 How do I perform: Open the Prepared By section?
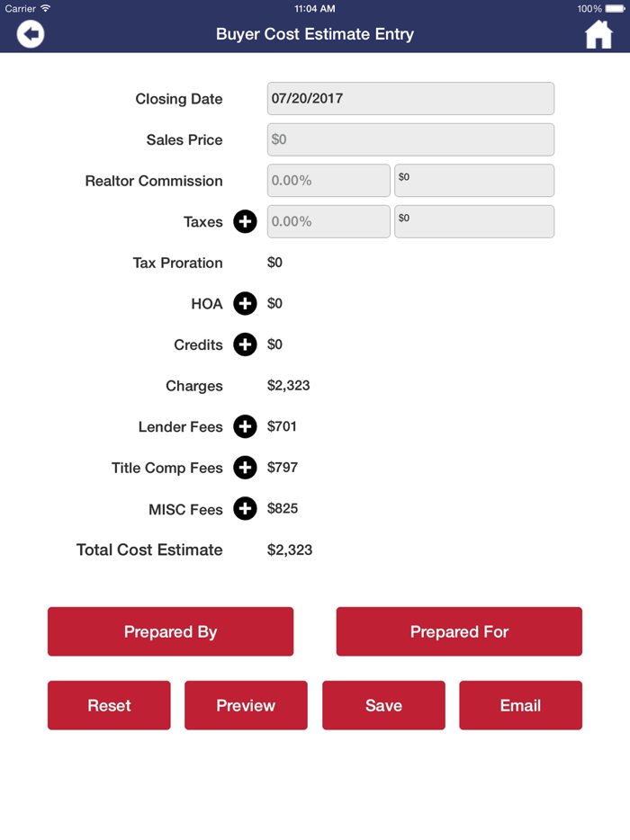point(170,631)
